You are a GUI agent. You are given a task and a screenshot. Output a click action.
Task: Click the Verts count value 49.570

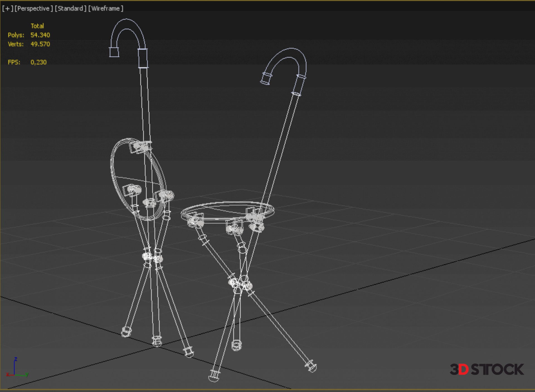(40, 44)
